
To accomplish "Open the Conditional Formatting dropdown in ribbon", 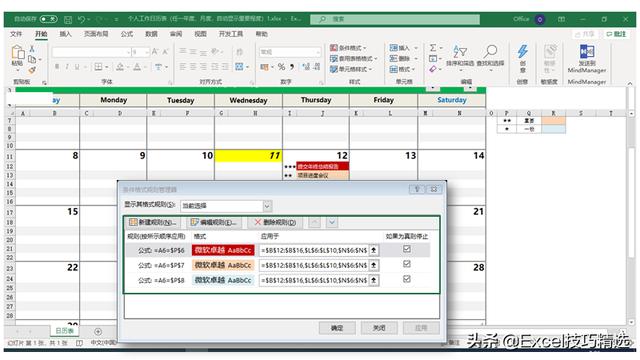I will point(348,48).
